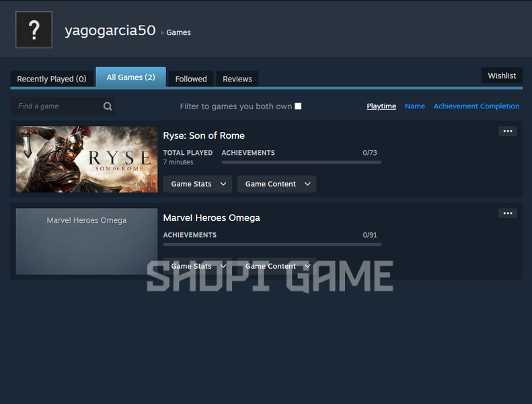Expand Game Content for Ryse: Son of Rome
The image size is (532, 404).
click(277, 184)
